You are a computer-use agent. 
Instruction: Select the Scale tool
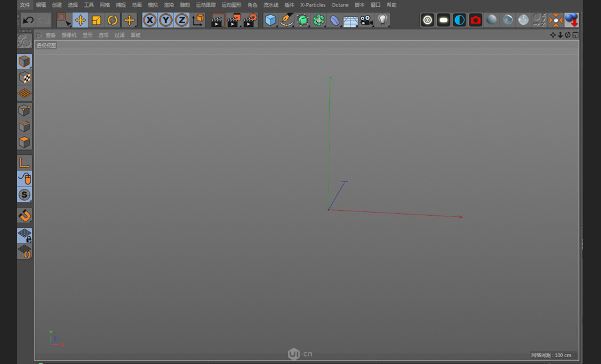(96, 20)
